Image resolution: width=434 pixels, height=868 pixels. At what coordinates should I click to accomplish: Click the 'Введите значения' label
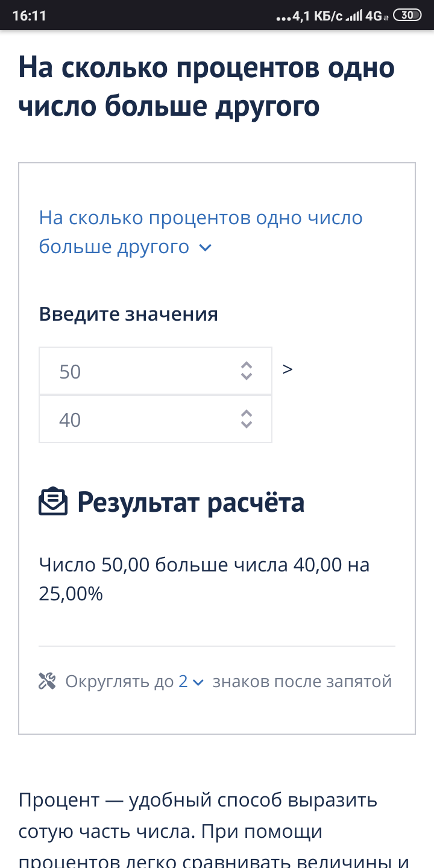click(x=128, y=314)
